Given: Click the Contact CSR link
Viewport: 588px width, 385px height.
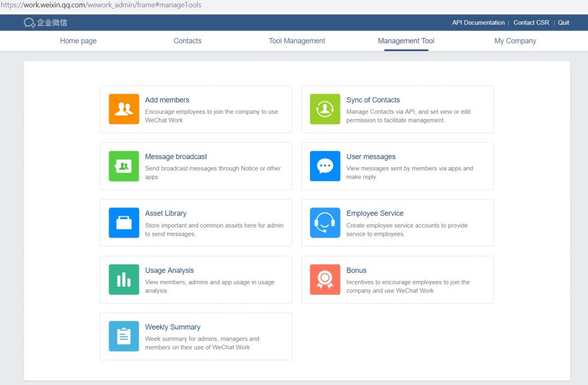Looking at the screenshot, I should (531, 22).
